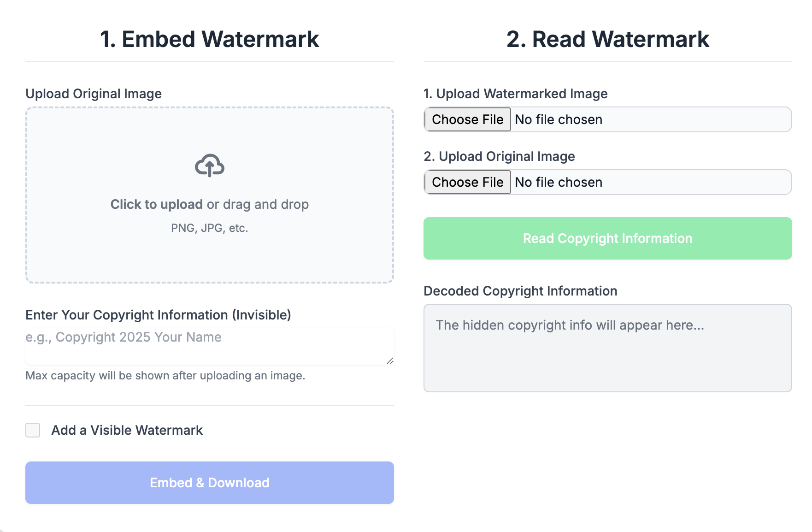Click 'Choose File' for the watermarked image
The image size is (812, 532).
pyautogui.click(x=467, y=119)
